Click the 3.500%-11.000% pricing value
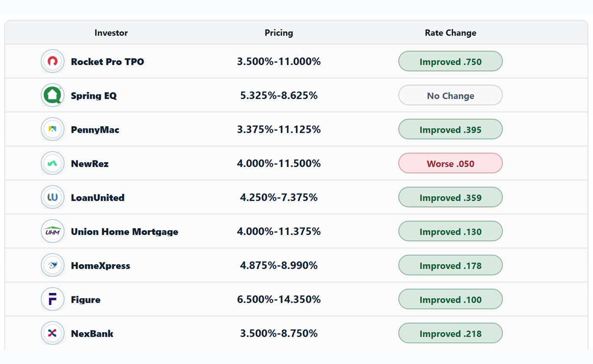 tap(279, 62)
